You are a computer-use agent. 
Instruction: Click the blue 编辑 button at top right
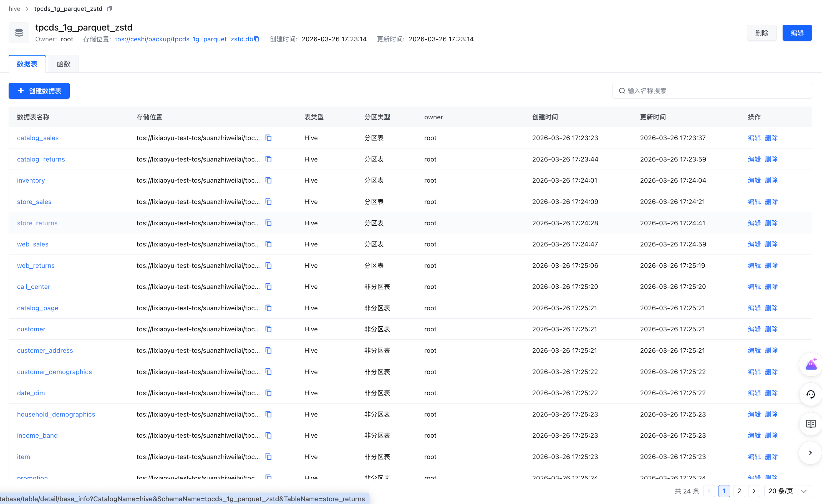point(797,33)
